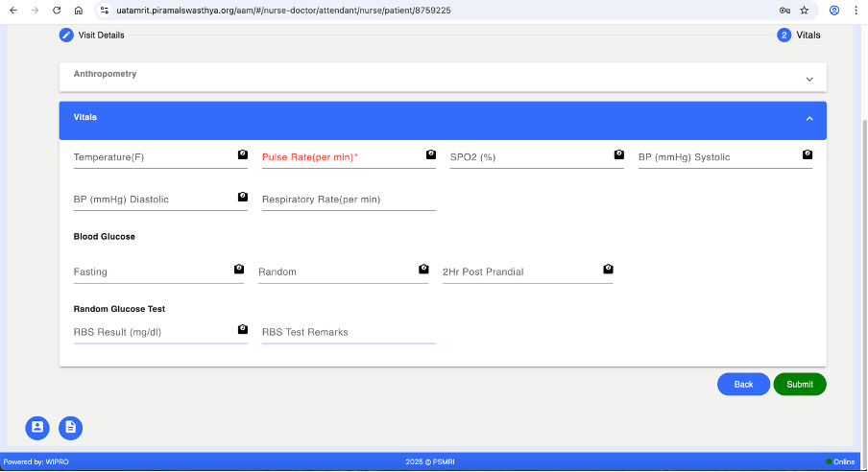
Task: Focus the Respiratory Rate input field
Action: 348,201
